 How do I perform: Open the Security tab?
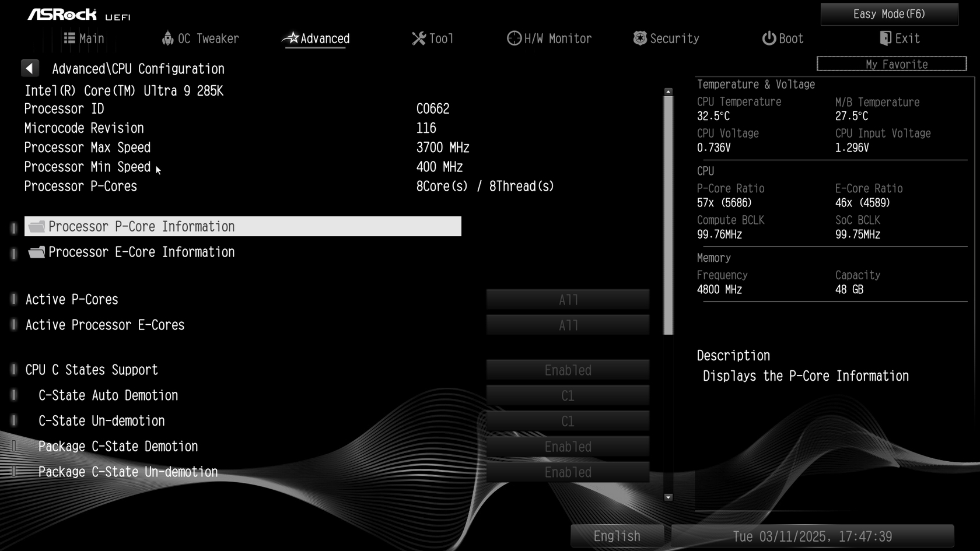point(666,38)
